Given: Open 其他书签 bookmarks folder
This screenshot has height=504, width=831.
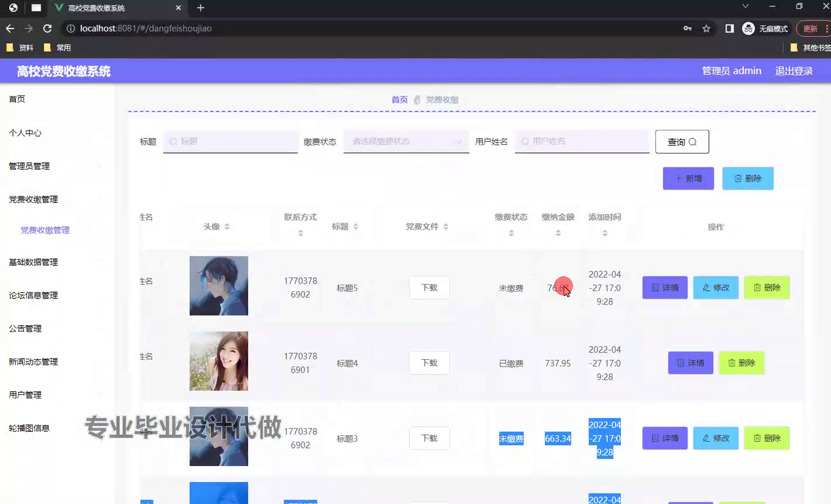Looking at the screenshot, I should tap(810, 48).
